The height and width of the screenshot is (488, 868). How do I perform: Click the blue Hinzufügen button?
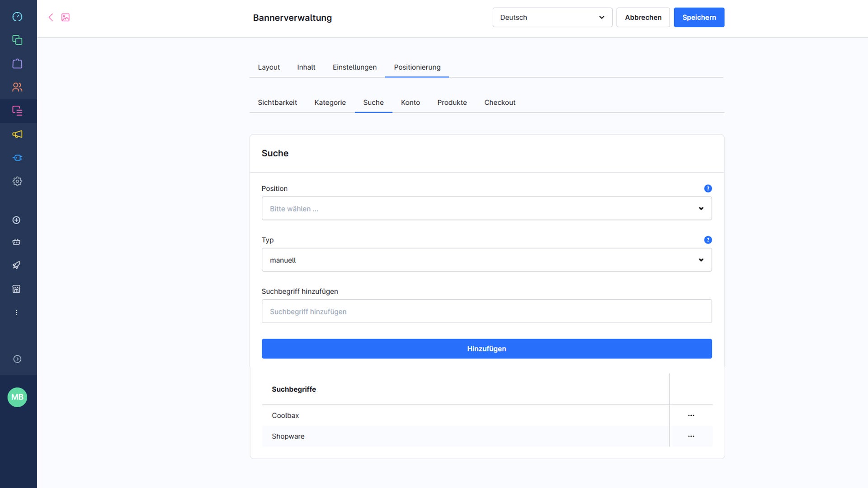point(486,349)
